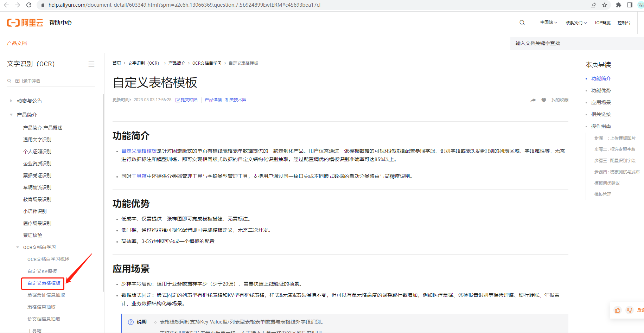
Task: Open 通用文字识别 in sidebar
Action: click(37, 140)
